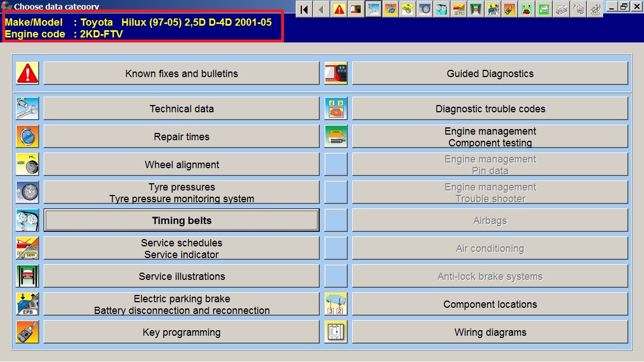Open Service schedules and Service indicator

[182, 248]
